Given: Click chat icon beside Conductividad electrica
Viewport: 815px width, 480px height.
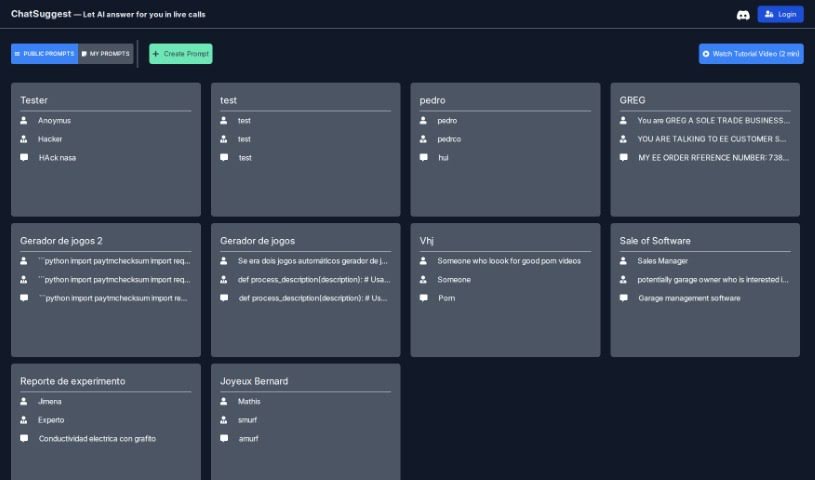Looking at the screenshot, I should click(x=24, y=438).
